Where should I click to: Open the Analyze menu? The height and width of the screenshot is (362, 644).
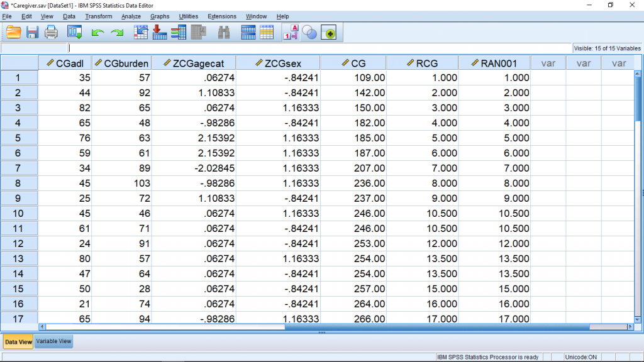click(x=130, y=16)
